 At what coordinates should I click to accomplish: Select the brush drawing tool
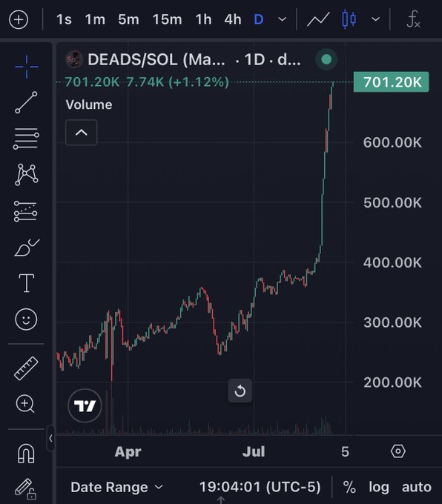pos(27,247)
